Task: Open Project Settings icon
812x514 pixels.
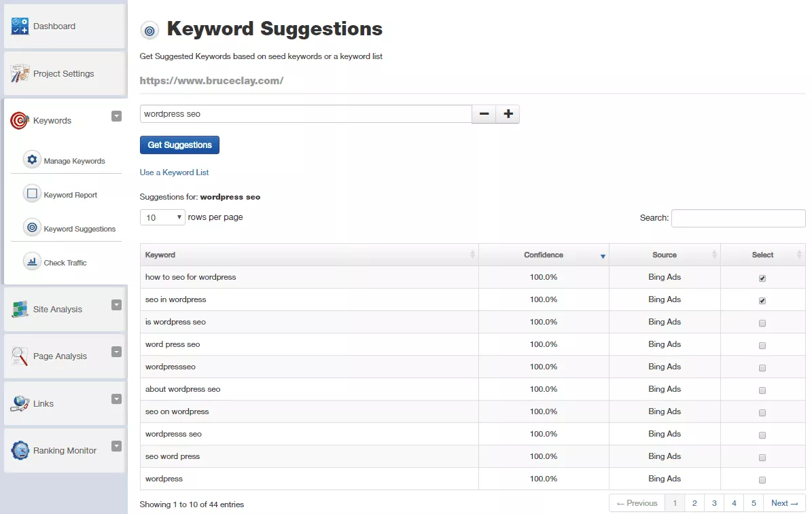Action: click(x=20, y=73)
